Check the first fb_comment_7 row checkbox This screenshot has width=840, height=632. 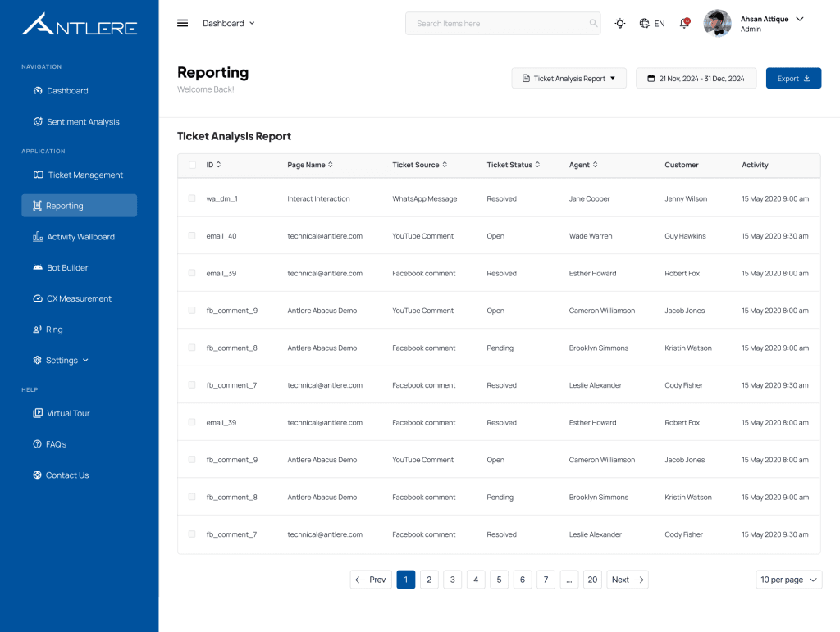tap(192, 384)
